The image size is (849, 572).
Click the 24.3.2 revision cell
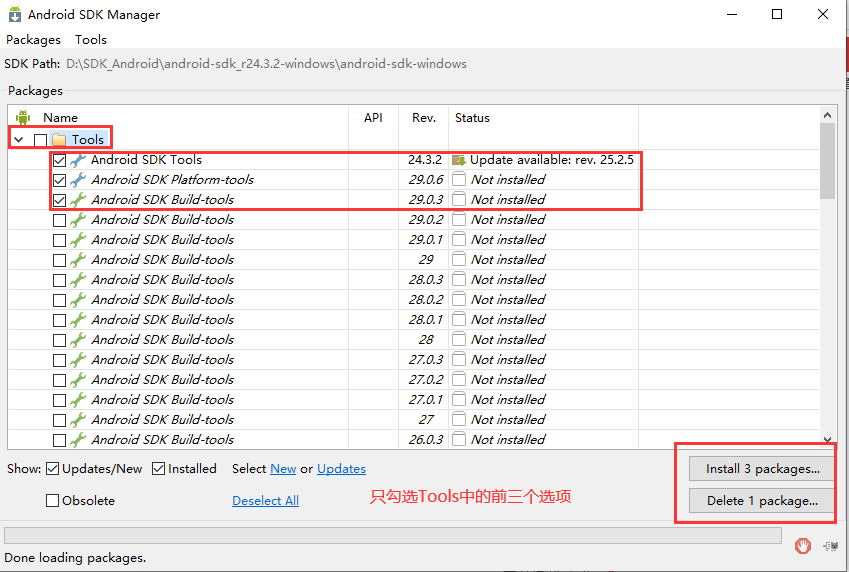(x=424, y=160)
